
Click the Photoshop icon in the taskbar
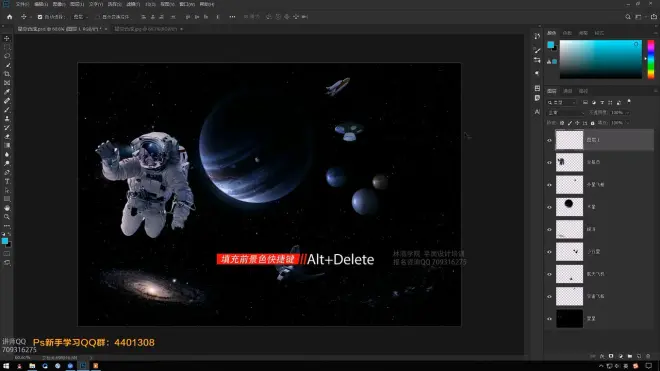(x=83, y=366)
